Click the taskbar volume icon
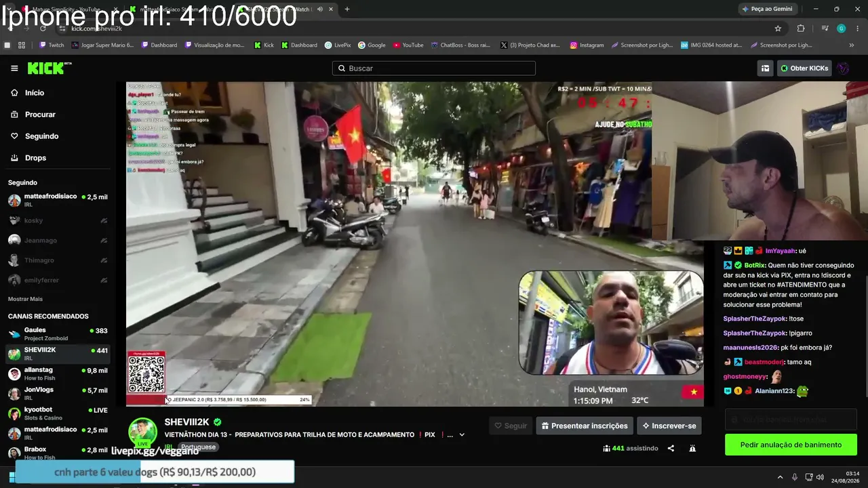The height and width of the screenshot is (488, 868). pos(820,477)
